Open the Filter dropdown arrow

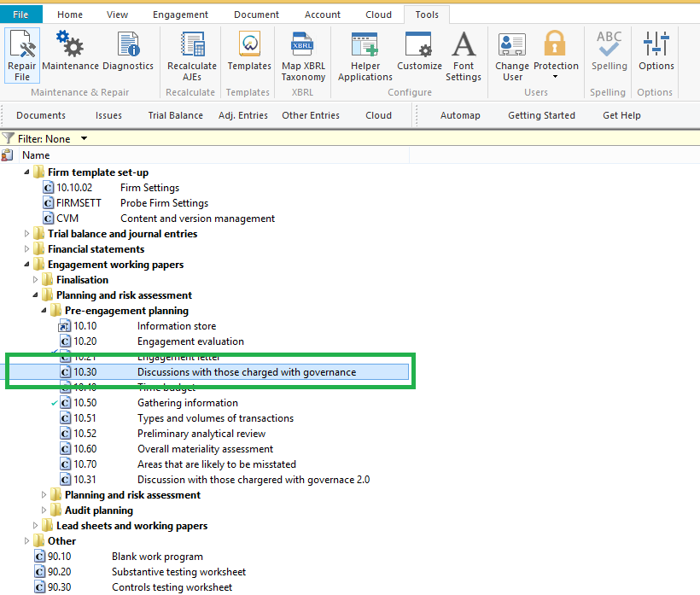84,138
